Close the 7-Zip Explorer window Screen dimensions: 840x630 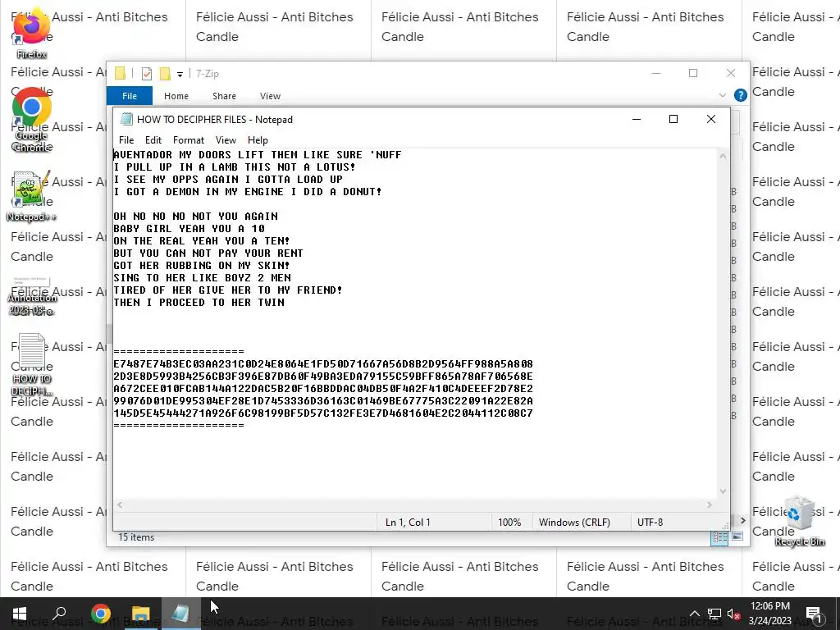731,73
